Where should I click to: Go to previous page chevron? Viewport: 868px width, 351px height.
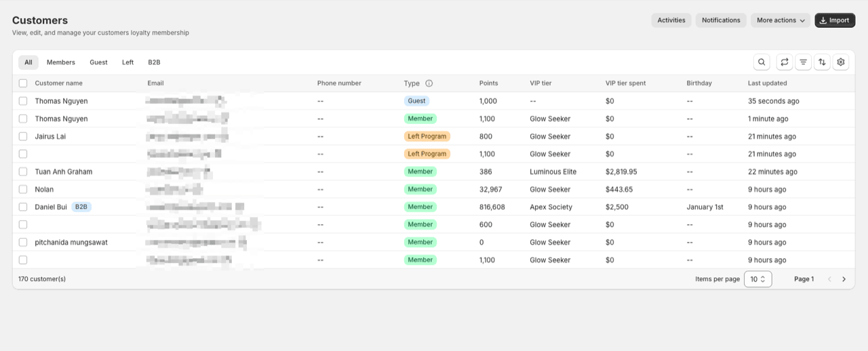pos(829,279)
